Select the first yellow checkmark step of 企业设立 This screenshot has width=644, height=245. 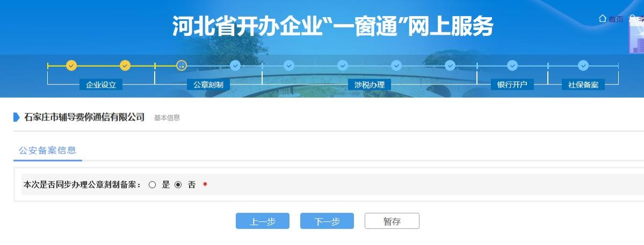coord(71,66)
